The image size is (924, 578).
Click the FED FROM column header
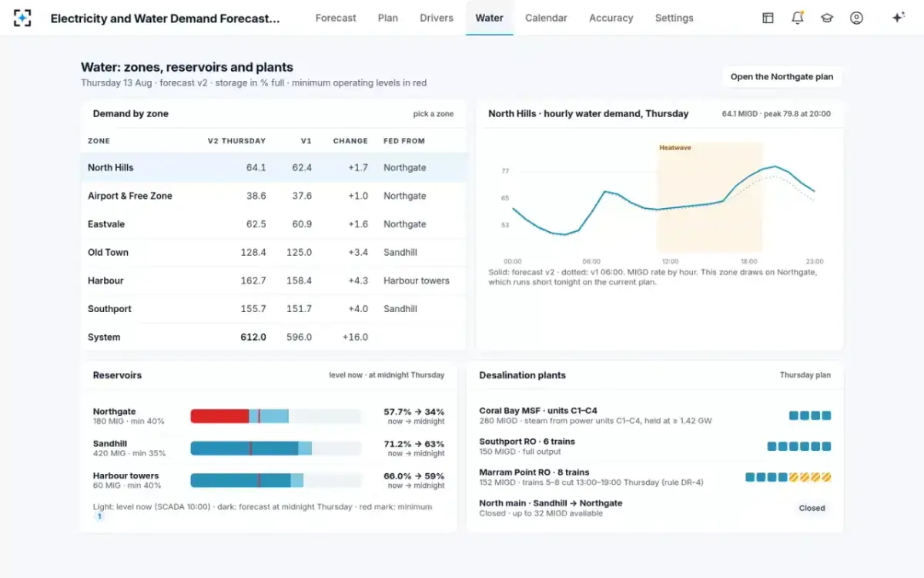click(x=404, y=141)
